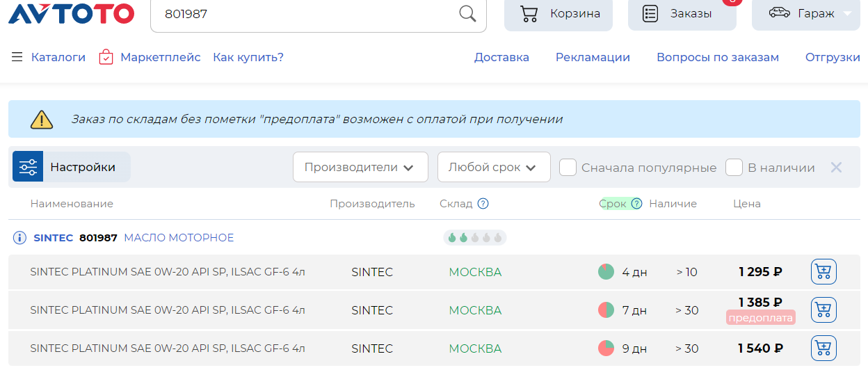Click the product name in 1 540 ₽ row
868x377 pixels.
click(x=168, y=348)
